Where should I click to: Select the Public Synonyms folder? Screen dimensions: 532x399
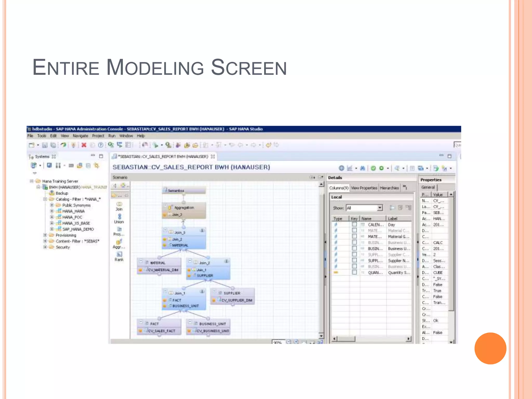[76, 205]
